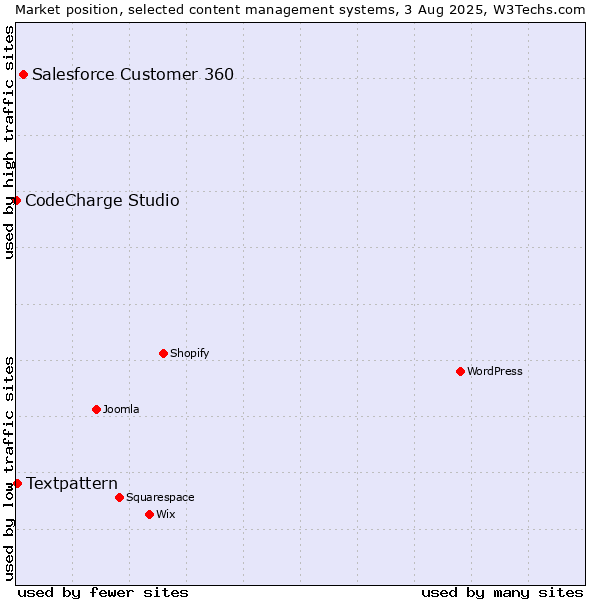This screenshot has height=600, width=600.
Task: Select the 'Wix' label text
Action: [x=166, y=514]
